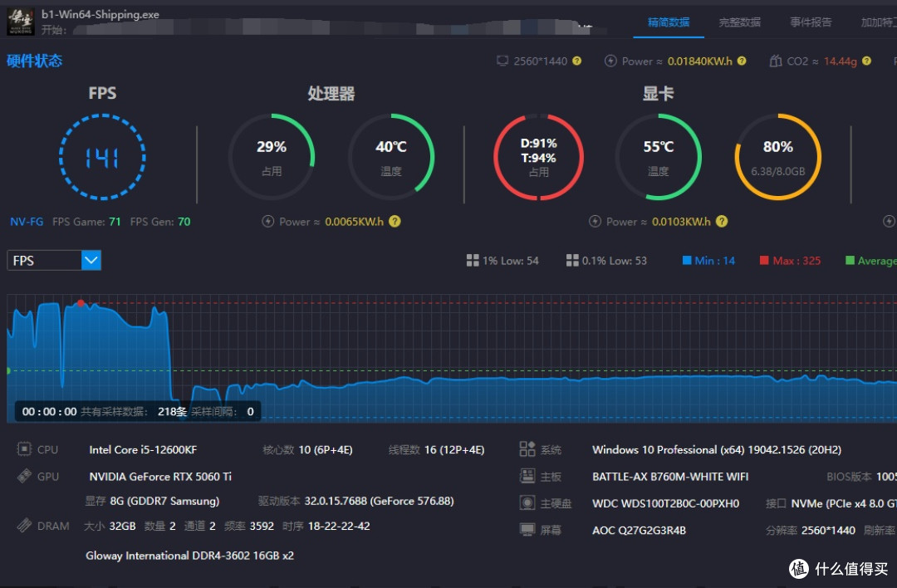The width and height of the screenshot is (897, 588).
Task: Click the 8G (GDDR7 Samsung) memory text
Action: pos(164,501)
